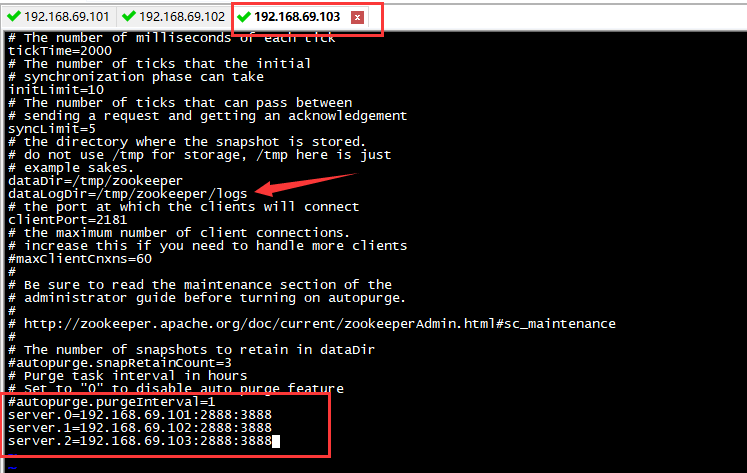The height and width of the screenshot is (473, 747).
Task: Click the server.0=192.168.69.101:2888:3888 line
Action: point(140,415)
